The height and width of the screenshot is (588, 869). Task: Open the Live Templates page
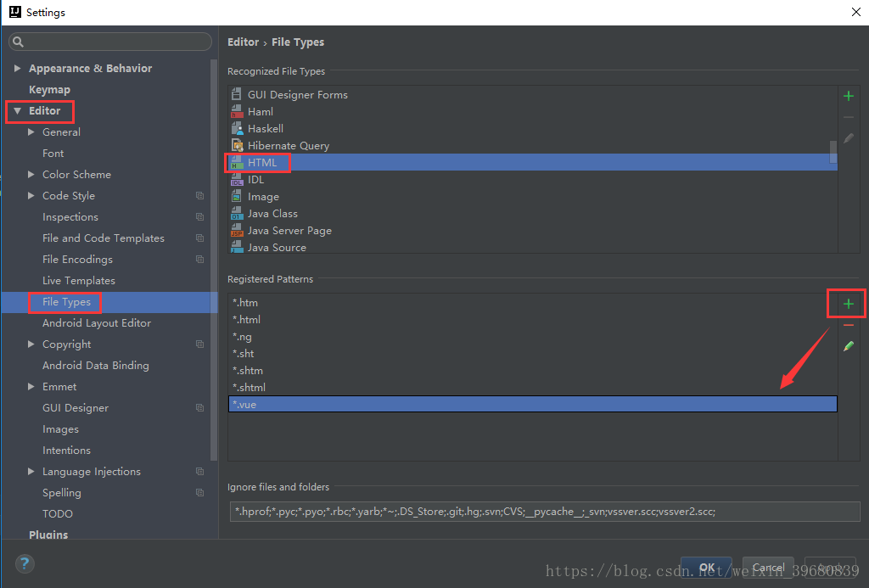79,280
